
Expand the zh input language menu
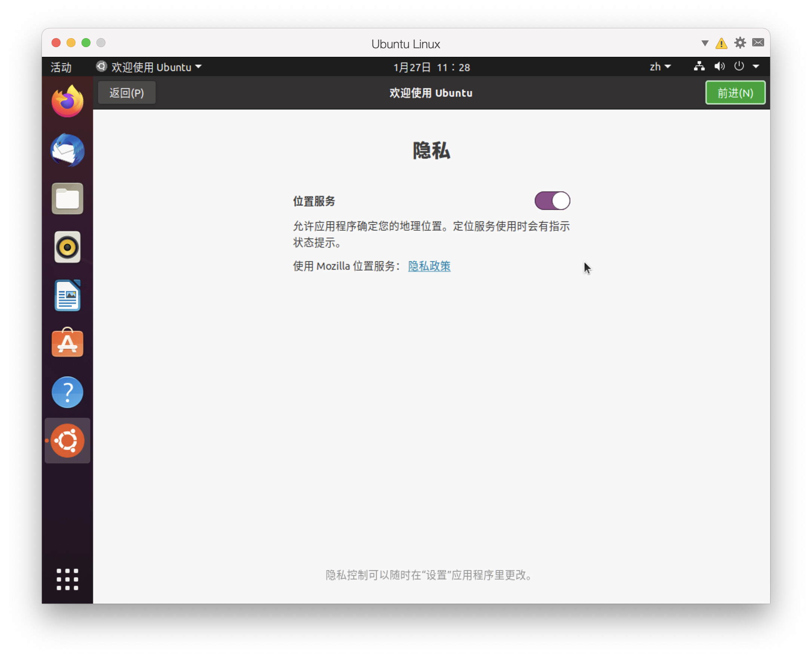coord(660,67)
